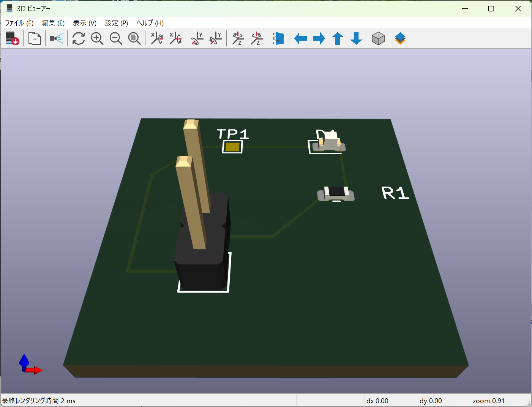532x407 pixels.
Task: Fit the board to the window
Action: [x=135, y=38]
